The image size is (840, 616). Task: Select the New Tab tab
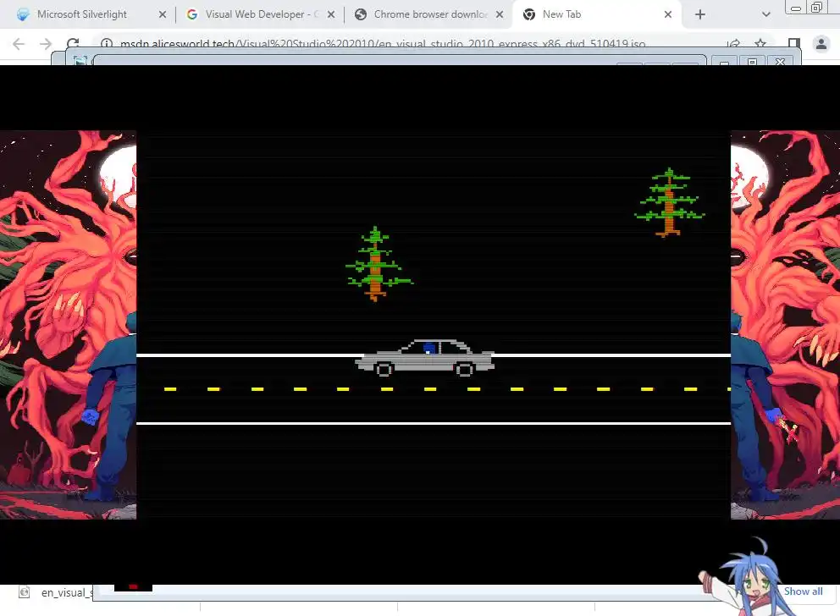point(596,14)
